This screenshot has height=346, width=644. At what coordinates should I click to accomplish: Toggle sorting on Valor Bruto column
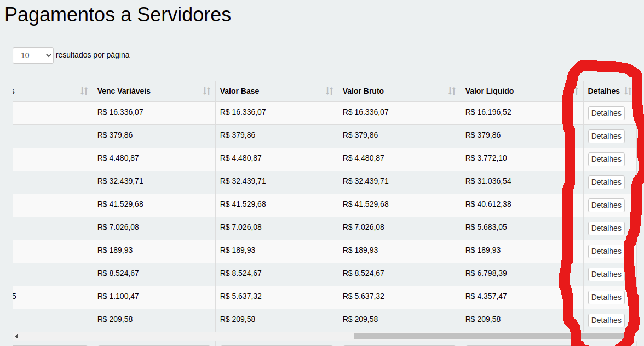coord(452,91)
